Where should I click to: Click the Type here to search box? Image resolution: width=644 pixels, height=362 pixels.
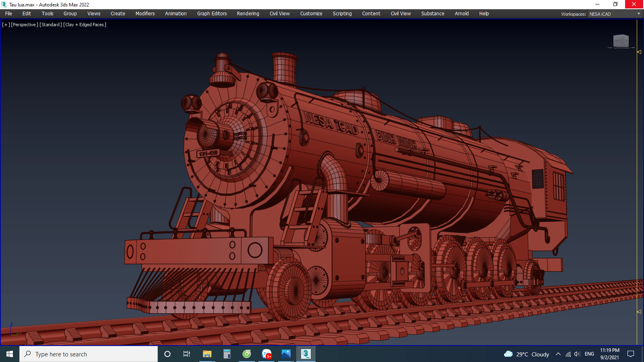coord(89,354)
